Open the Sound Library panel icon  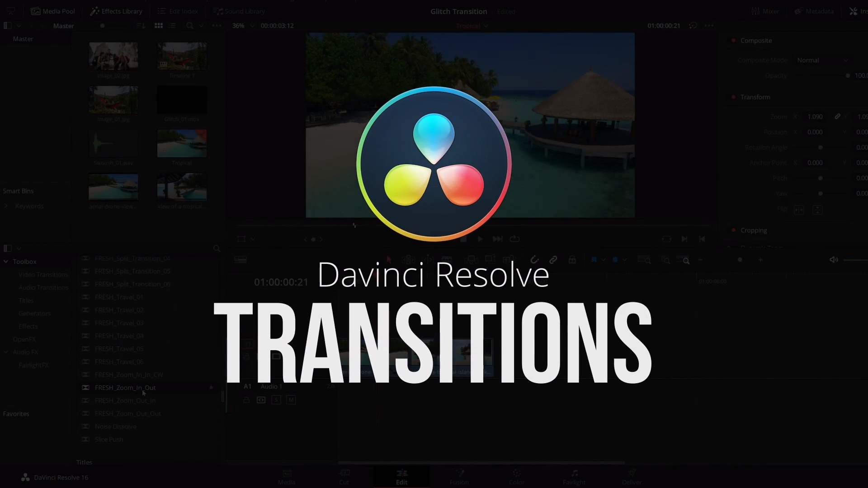(217, 11)
